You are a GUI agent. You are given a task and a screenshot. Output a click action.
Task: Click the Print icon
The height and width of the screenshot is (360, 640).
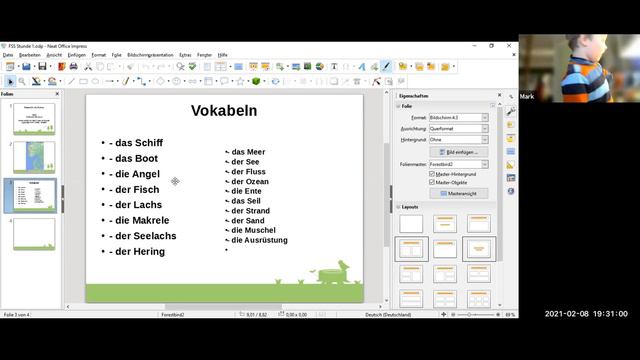(x=74, y=67)
